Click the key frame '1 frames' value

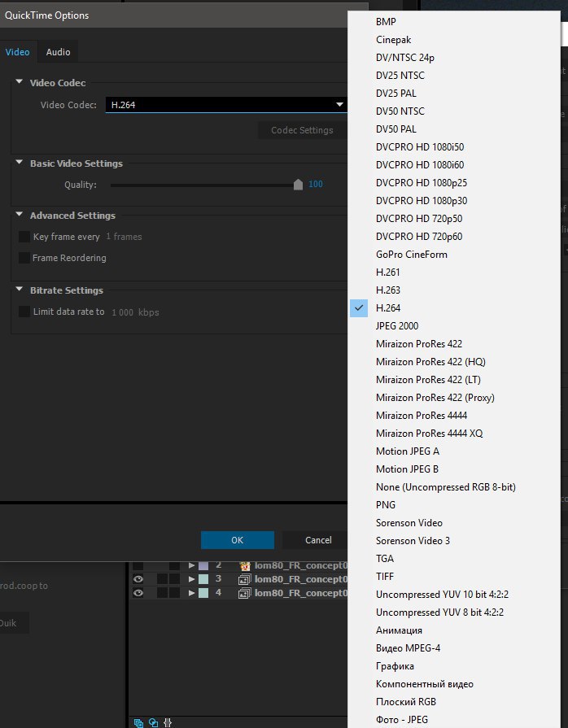124,237
